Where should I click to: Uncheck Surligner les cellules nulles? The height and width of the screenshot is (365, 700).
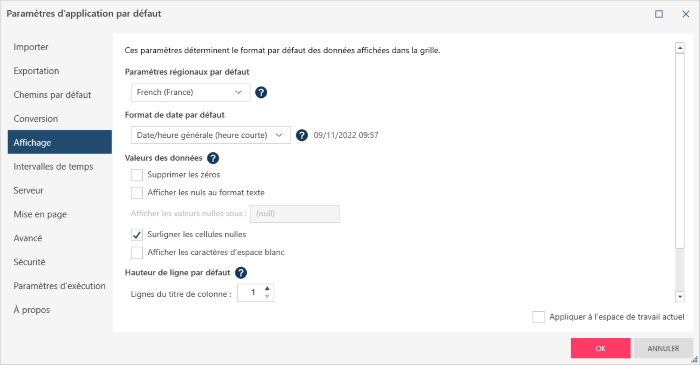(137, 235)
